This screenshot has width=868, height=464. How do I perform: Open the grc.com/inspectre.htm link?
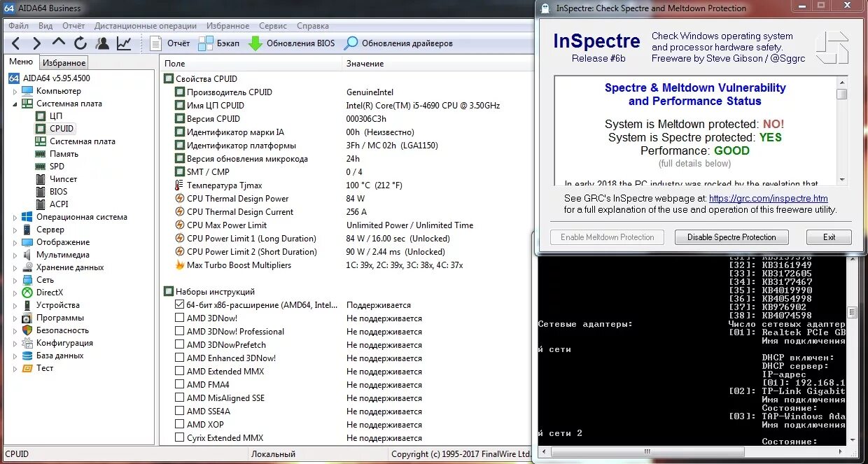pos(768,199)
